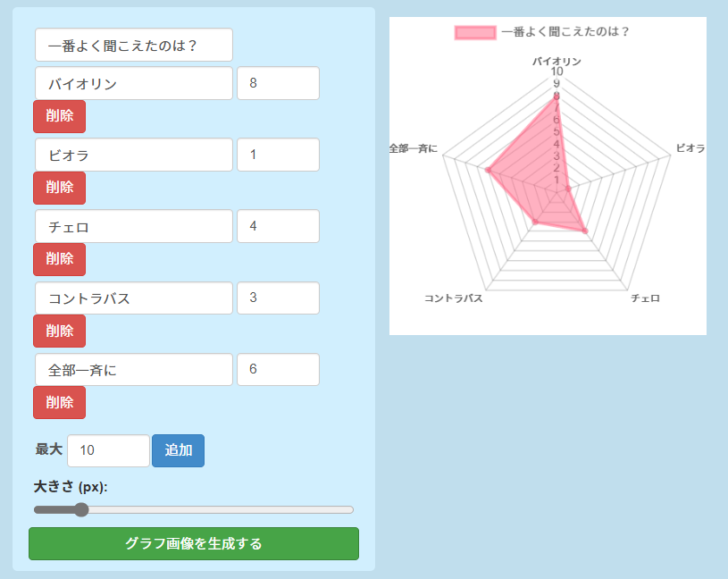
Task: Toggle the pink legend swatch in the chart
Action: point(475,32)
